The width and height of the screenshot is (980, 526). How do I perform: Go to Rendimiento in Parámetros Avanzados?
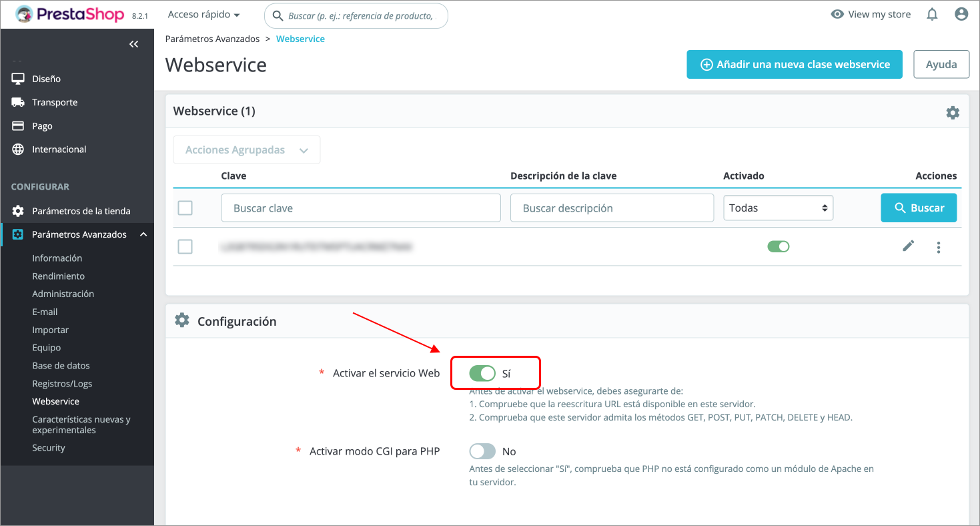click(x=59, y=276)
